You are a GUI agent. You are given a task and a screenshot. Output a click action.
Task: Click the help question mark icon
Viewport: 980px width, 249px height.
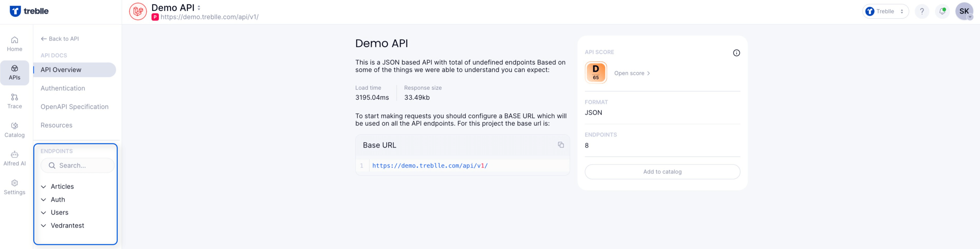(x=921, y=11)
